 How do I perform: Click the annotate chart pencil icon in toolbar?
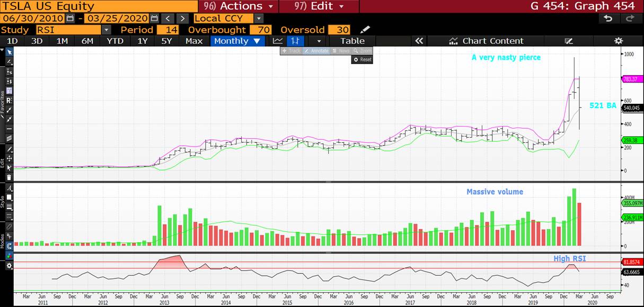569,41
